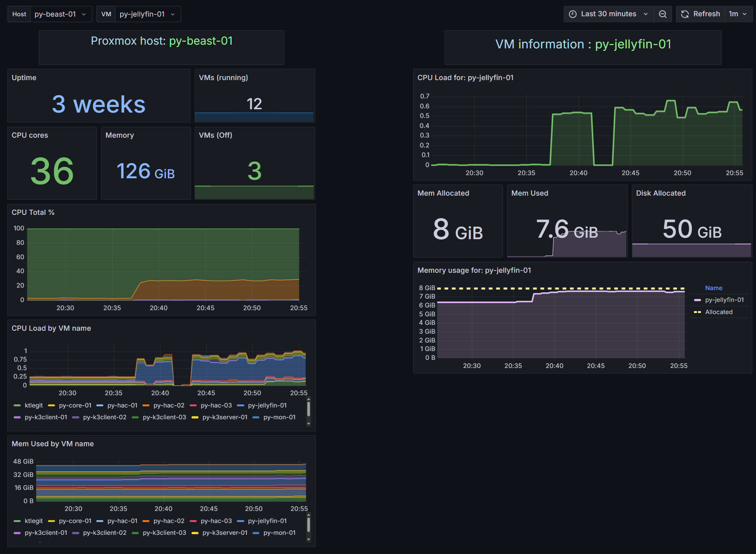The image size is (756, 554).
Task: Open the VM py-jellyfin-01 dropdown
Action: 147,14
